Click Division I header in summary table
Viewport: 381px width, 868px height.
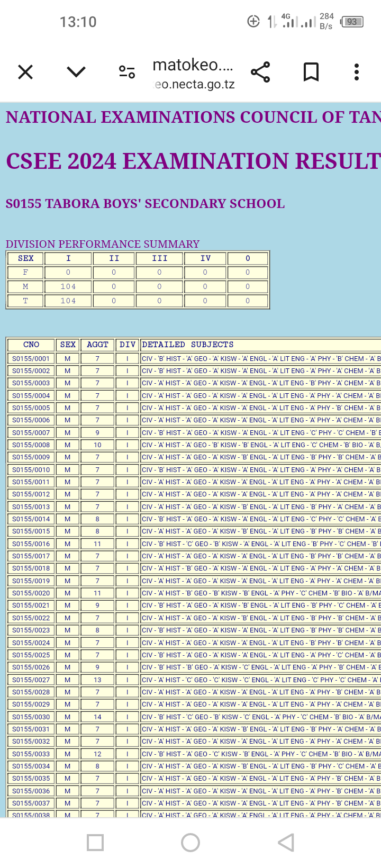68,258
